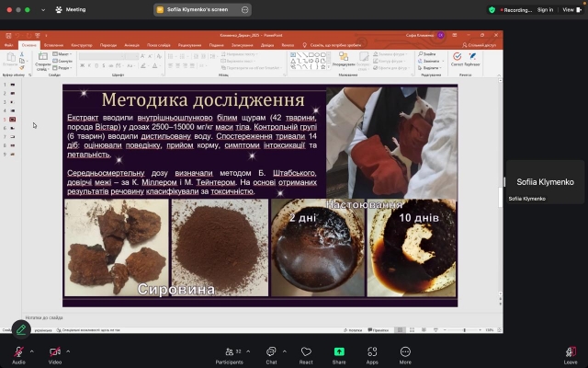The image size is (588, 368).
Task: Click the Rephraser add-in icon
Action: tap(472, 59)
